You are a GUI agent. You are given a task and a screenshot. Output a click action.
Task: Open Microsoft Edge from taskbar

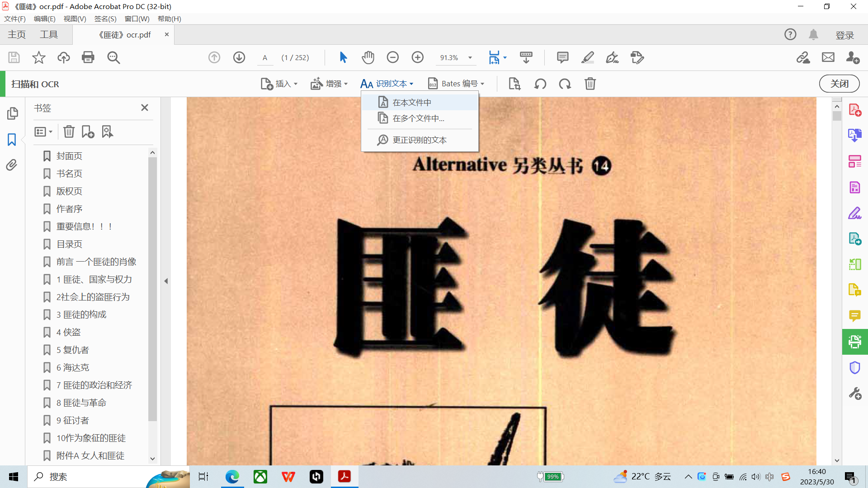pyautogui.click(x=232, y=476)
